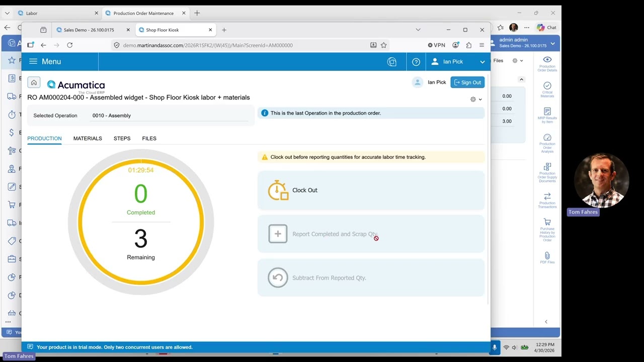
Task: Open the Production Transactions arrows icon
Action: pyautogui.click(x=547, y=200)
